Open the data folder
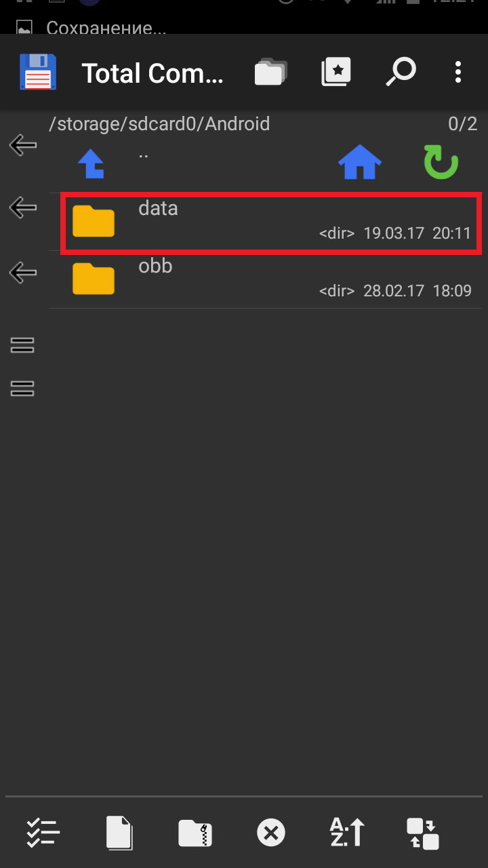The image size is (488, 868). tap(271, 223)
